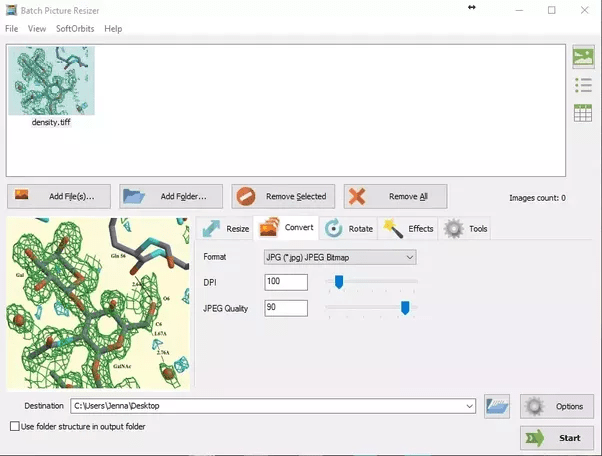Click the JPEG Quality input field
The image size is (602, 456).
point(286,308)
